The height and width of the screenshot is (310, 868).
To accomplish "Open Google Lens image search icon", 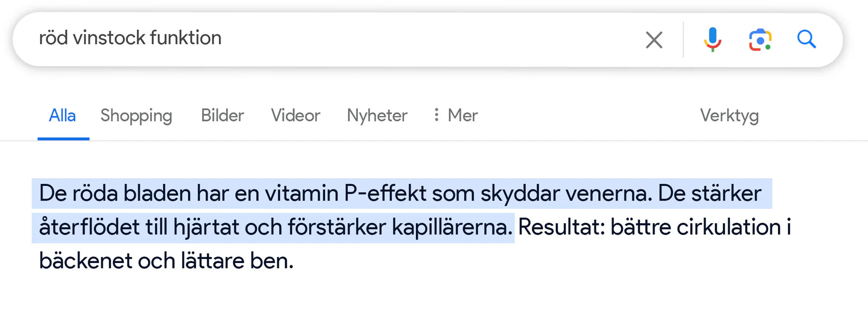I will [760, 40].
